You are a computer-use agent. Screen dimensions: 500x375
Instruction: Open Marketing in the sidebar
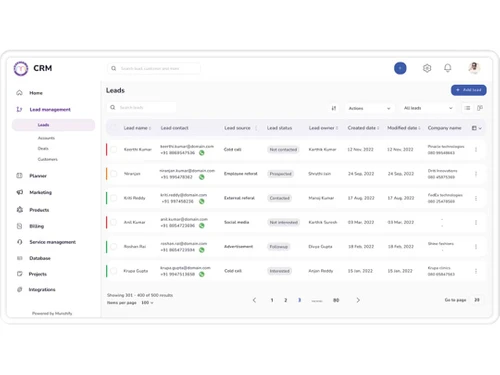(40, 192)
